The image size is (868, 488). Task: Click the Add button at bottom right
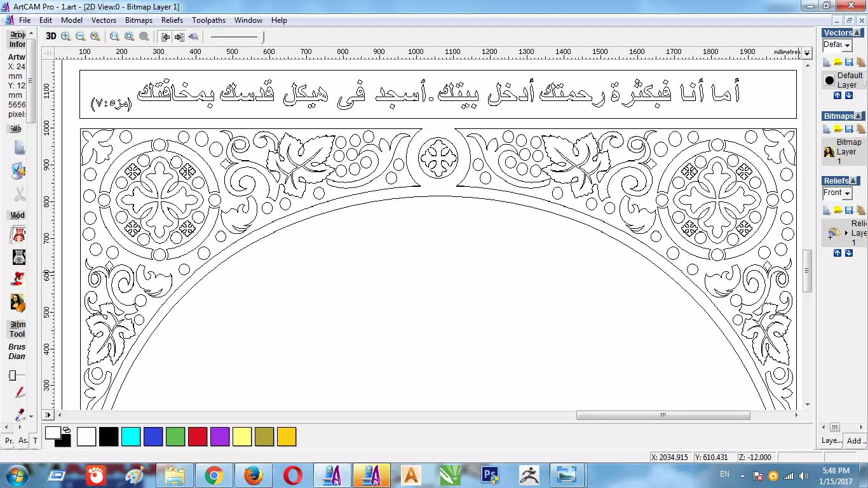[x=855, y=440]
